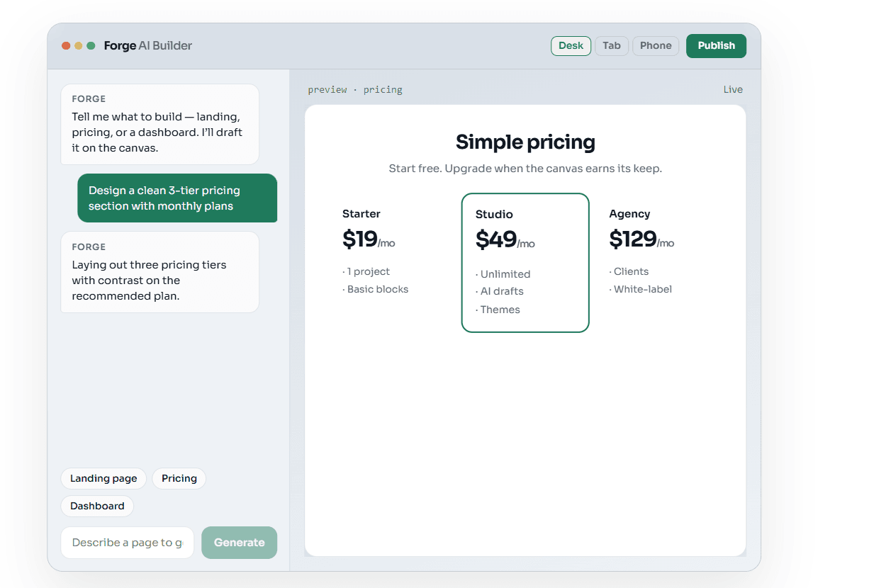Screen dimensions: 869x588
Task: Click the Live status label
Action: point(733,90)
